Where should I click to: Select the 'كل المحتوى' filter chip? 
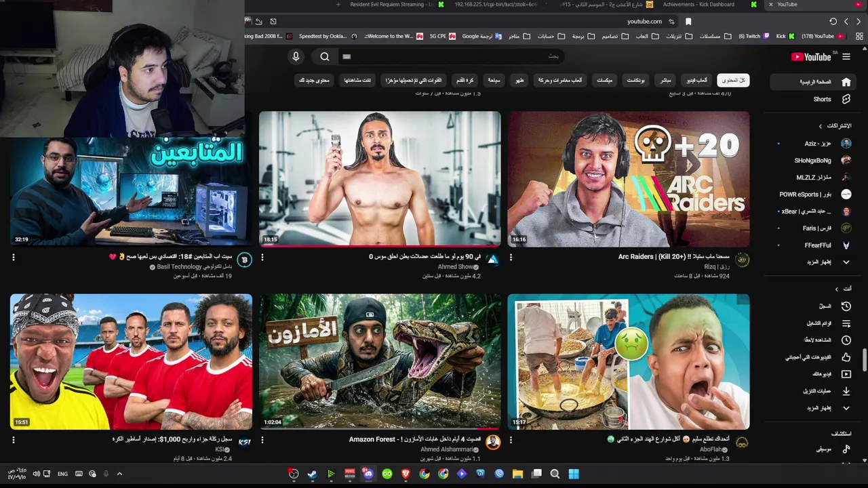click(x=733, y=80)
